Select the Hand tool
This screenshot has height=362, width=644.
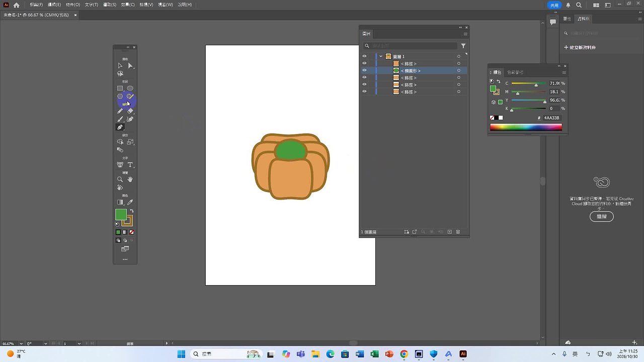click(130, 179)
